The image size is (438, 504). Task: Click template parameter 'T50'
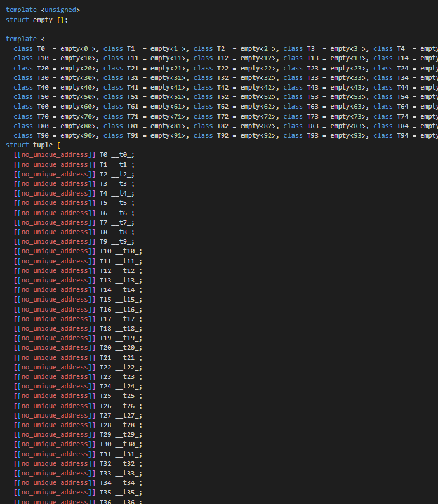click(x=43, y=96)
